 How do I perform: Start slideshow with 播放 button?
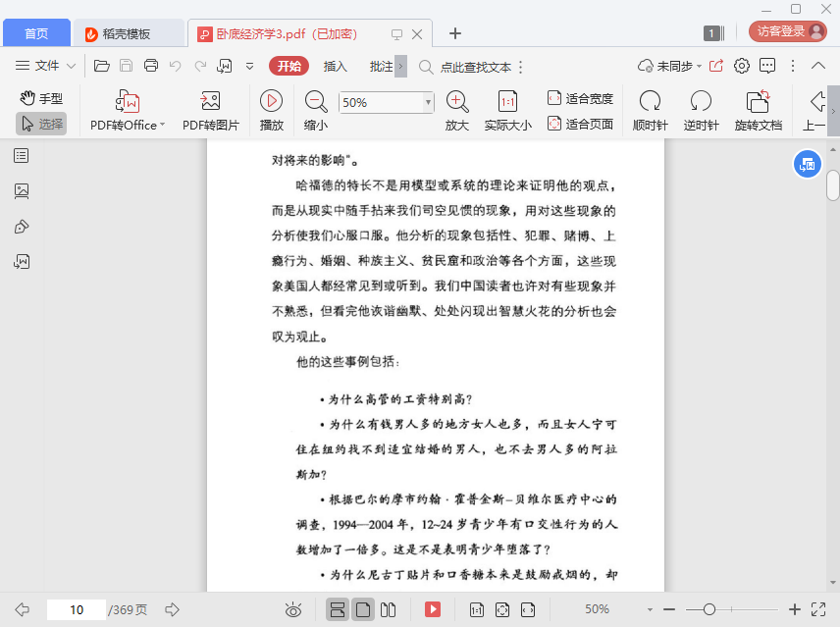point(272,111)
